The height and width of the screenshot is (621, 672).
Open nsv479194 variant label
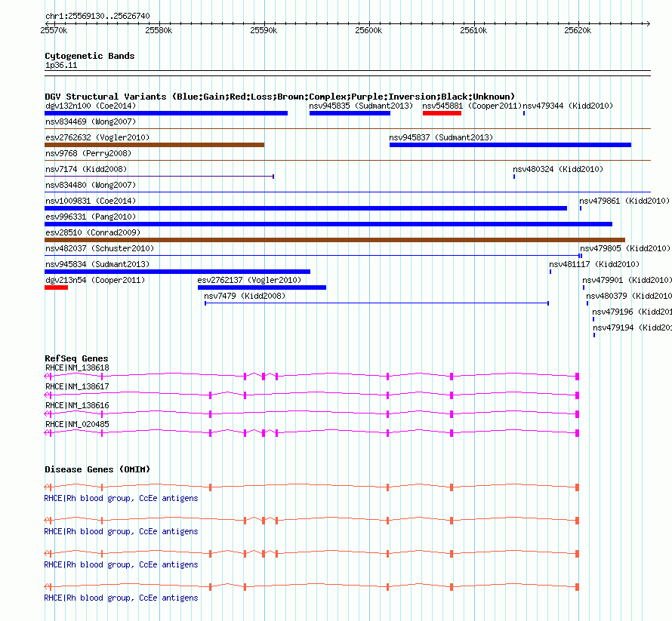coord(632,327)
